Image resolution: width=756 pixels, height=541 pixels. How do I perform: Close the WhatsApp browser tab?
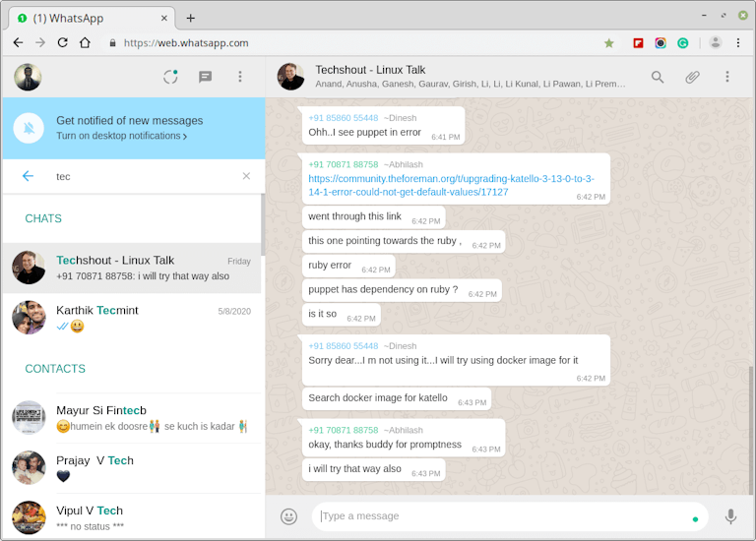coord(164,19)
